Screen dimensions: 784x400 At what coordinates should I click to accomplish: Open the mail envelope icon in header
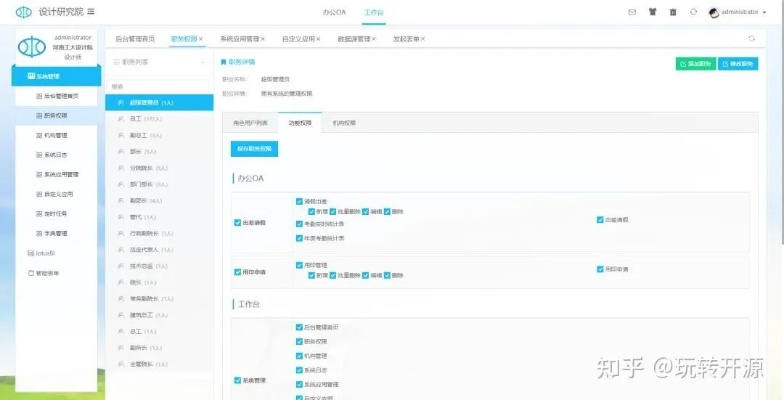[x=631, y=12]
